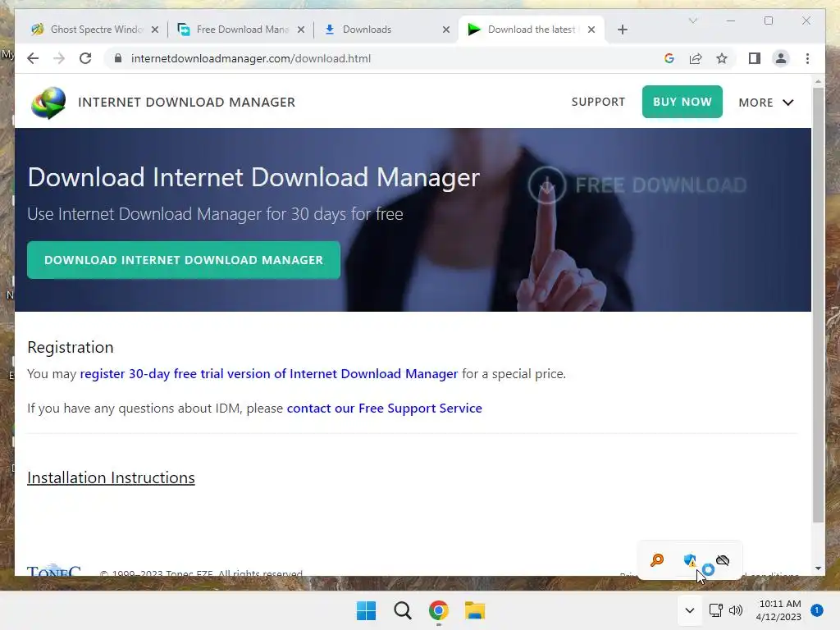Open the Windows Start menu

(x=367, y=610)
